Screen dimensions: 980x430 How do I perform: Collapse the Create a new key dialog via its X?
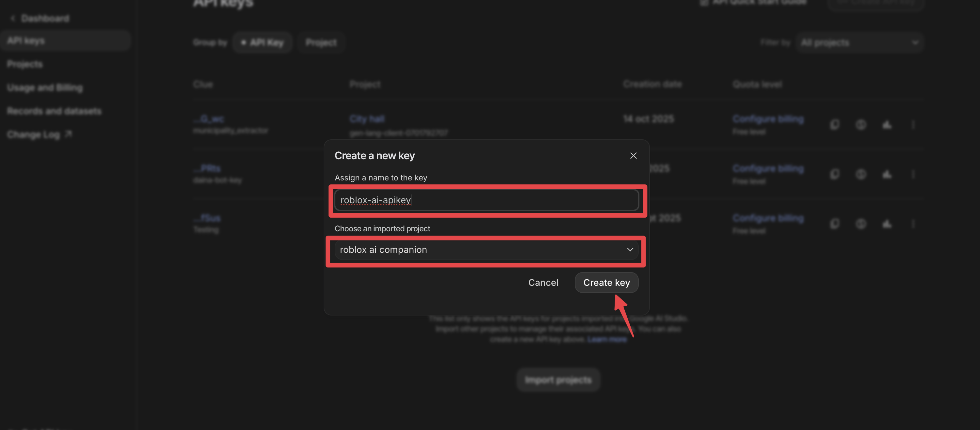(x=633, y=155)
